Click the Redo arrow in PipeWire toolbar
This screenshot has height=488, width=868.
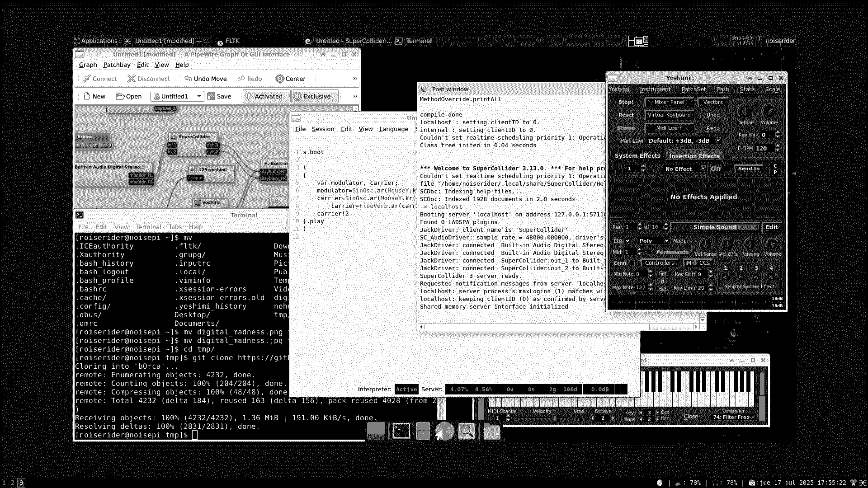(241, 79)
